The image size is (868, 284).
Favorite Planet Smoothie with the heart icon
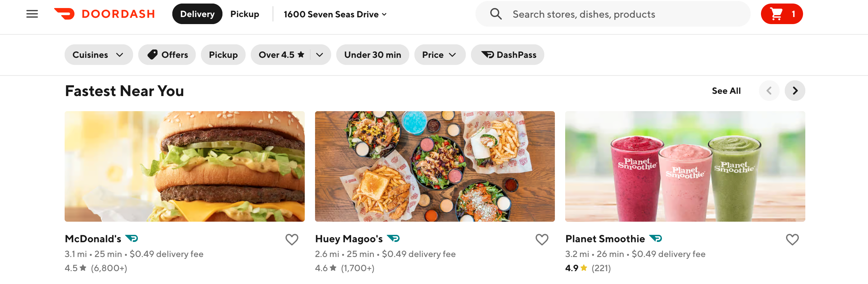(792, 240)
